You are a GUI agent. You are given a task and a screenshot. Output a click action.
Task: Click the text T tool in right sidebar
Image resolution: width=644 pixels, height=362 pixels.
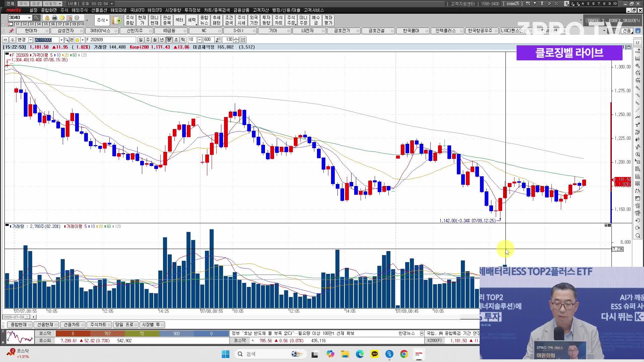coord(638,124)
